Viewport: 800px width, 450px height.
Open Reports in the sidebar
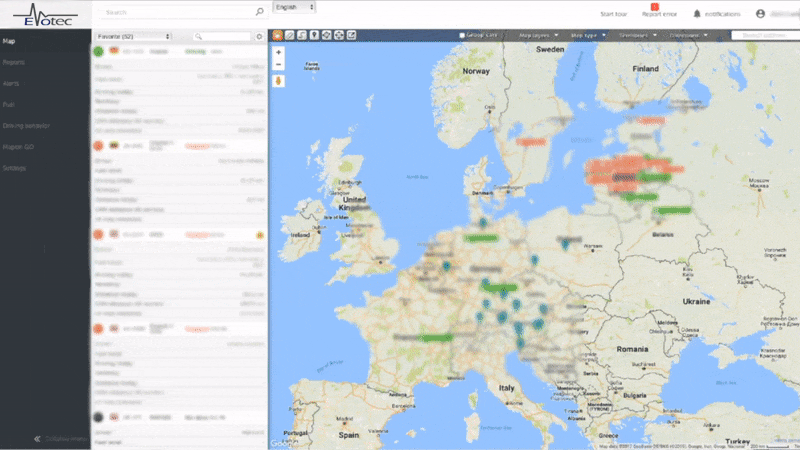(14, 62)
